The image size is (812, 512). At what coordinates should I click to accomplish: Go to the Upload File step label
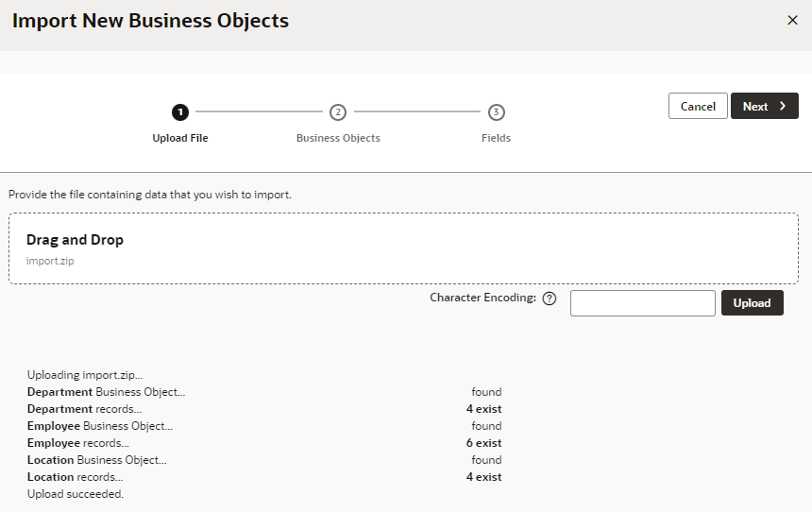pos(180,138)
